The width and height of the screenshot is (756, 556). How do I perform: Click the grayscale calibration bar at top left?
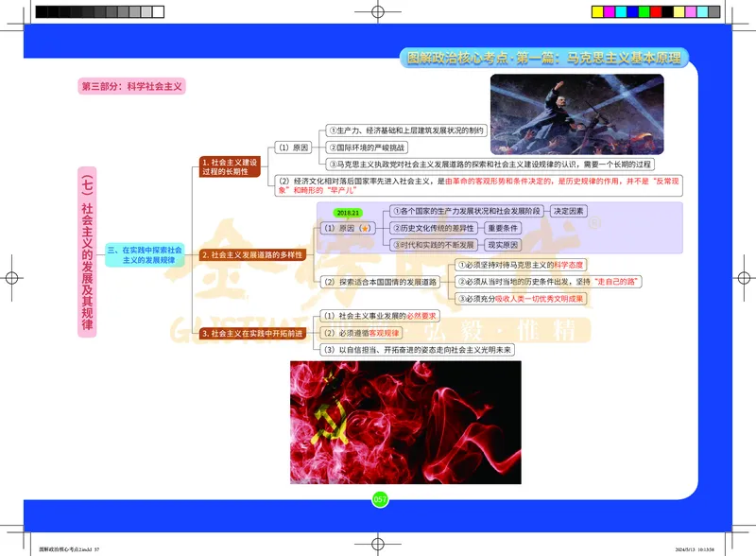[98, 12]
